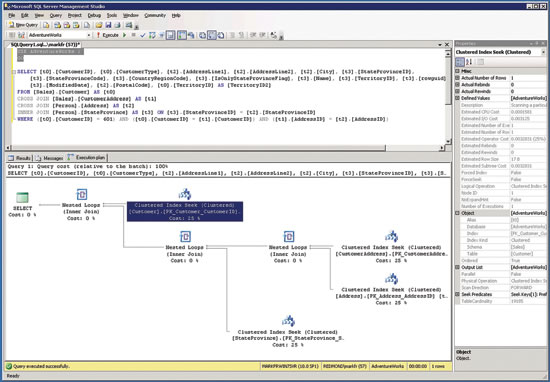This screenshot has height=382, width=550.
Task: Select Results to File mode
Action: click(221, 35)
